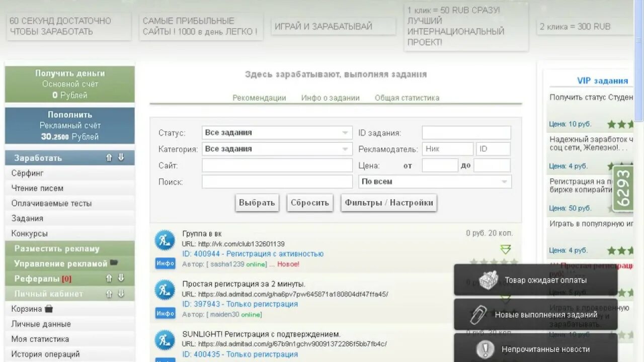Open Личные данные link
Viewport: 644px width, 362px height.
tap(41, 324)
